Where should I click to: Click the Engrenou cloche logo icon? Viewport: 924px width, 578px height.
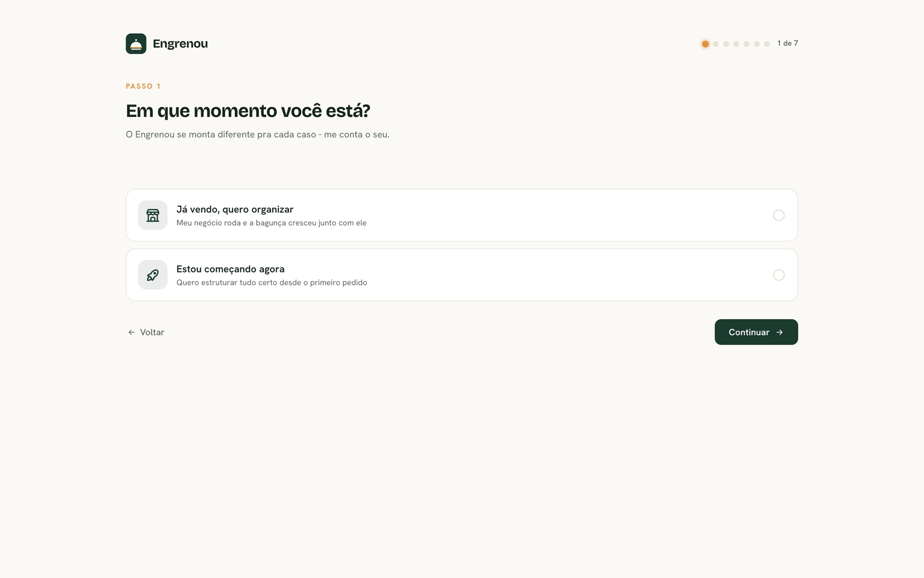point(136,43)
